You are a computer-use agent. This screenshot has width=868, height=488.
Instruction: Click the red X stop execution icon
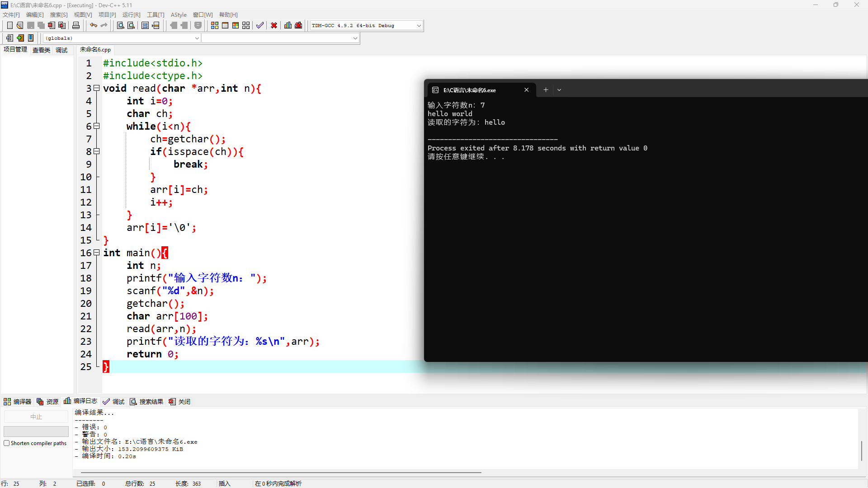click(x=274, y=26)
